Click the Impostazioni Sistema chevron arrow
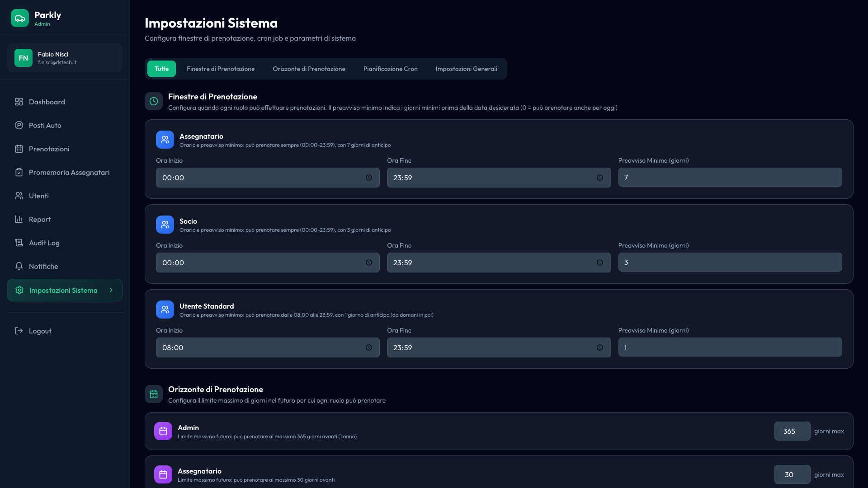The image size is (868, 488). click(x=111, y=290)
